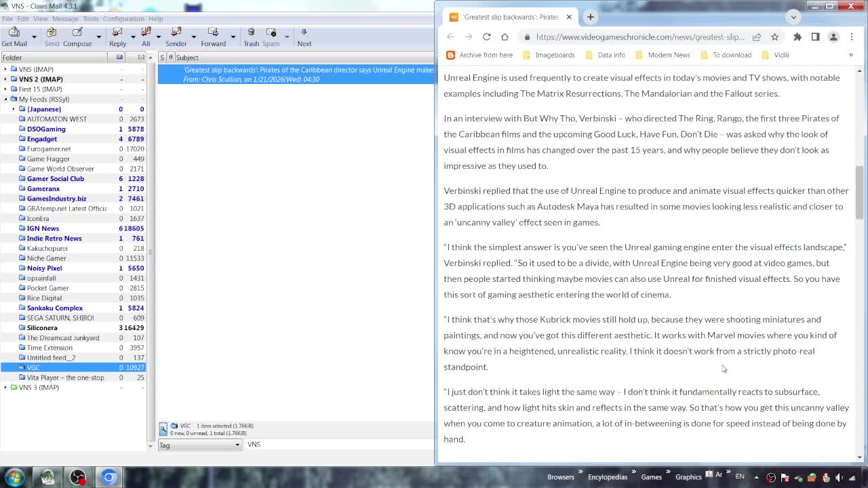Collapse the My Feeds (RSSyl) folder tree
The image size is (868, 488).
[x=5, y=99]
